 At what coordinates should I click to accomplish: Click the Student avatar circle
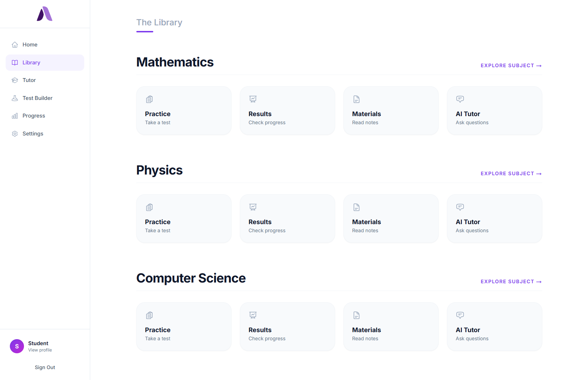tap(17, 346)
